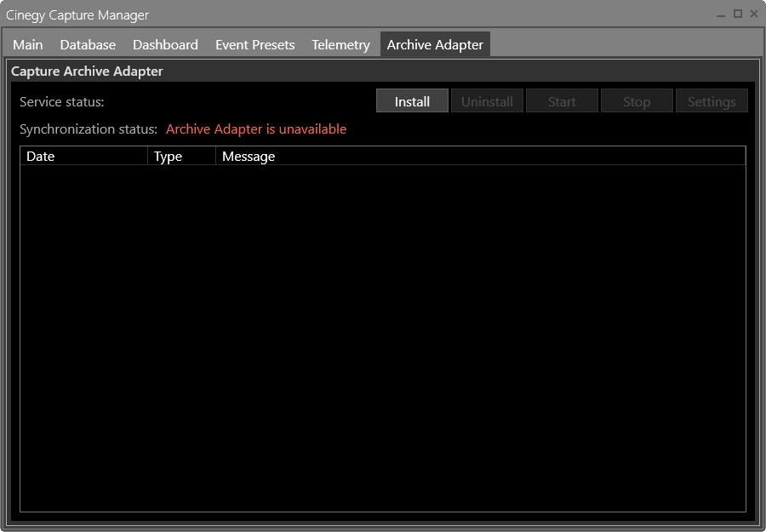Switch to the Telemetry tab
The height and width of the screenshot is (532, 766).
(x=340, y=44)
